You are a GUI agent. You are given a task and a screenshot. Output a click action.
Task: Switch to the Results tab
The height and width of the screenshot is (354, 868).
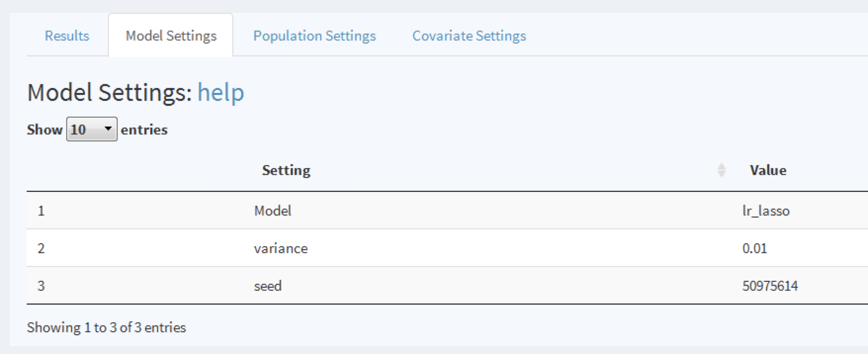(x=67, y=36)
